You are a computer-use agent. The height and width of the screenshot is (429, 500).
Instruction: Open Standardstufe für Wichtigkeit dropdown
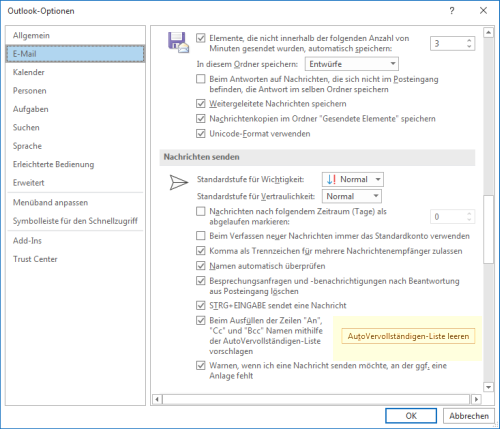point(353,179)
